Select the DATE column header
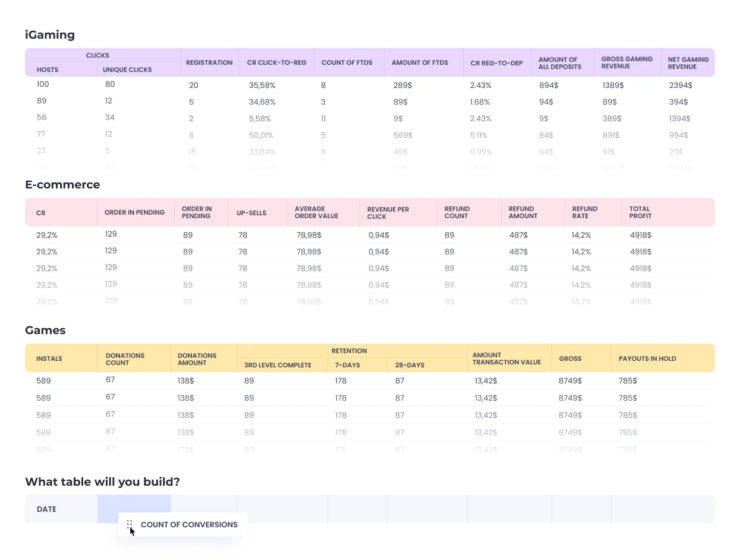 [46, 509]
